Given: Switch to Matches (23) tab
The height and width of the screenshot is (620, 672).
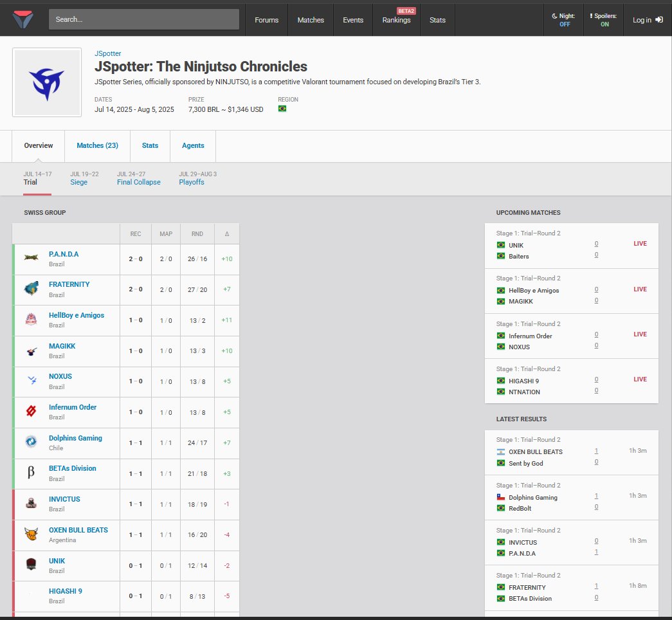Looking at the screenshot, I should [x=97, y=146].
